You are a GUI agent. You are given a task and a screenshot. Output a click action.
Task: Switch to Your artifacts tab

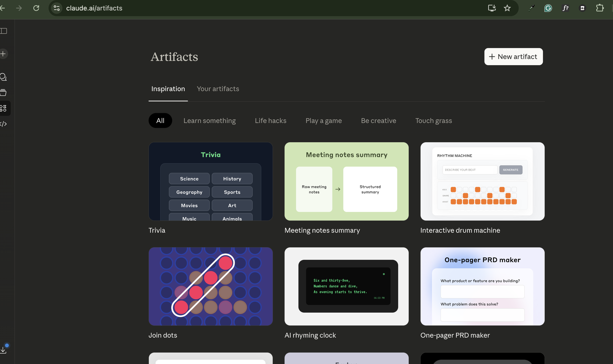(x=218, y=89)
